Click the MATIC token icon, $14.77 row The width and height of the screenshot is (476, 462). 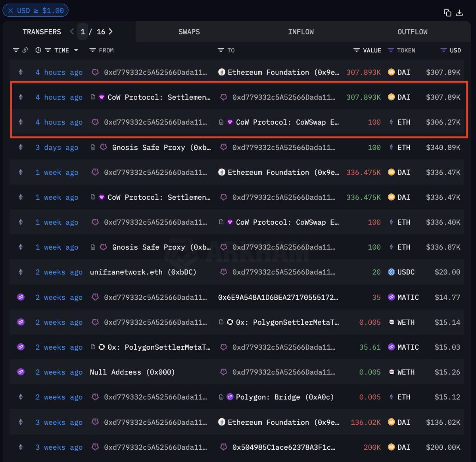391,297
